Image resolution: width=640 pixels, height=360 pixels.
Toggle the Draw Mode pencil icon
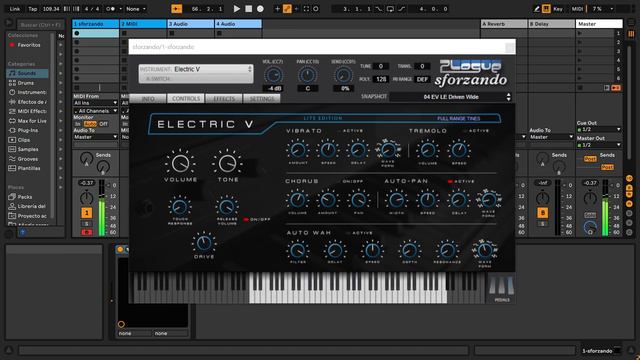click(x=537, y=9)
